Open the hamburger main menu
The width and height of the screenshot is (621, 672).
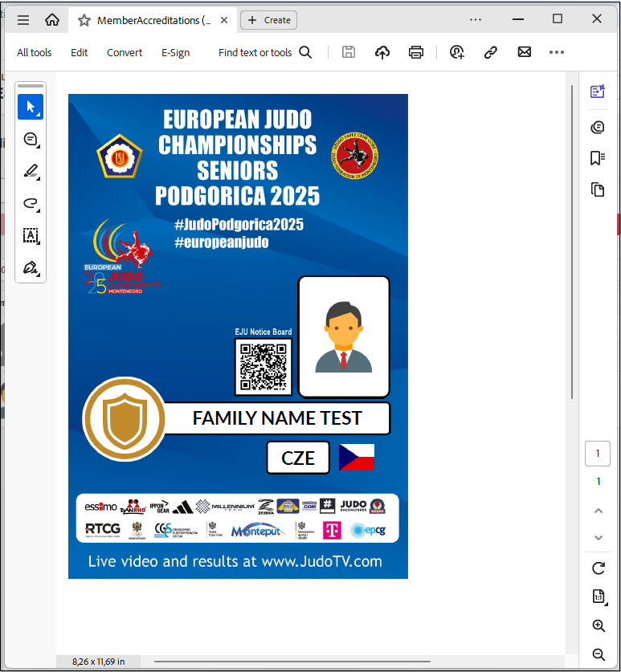(x=23, y=20)
